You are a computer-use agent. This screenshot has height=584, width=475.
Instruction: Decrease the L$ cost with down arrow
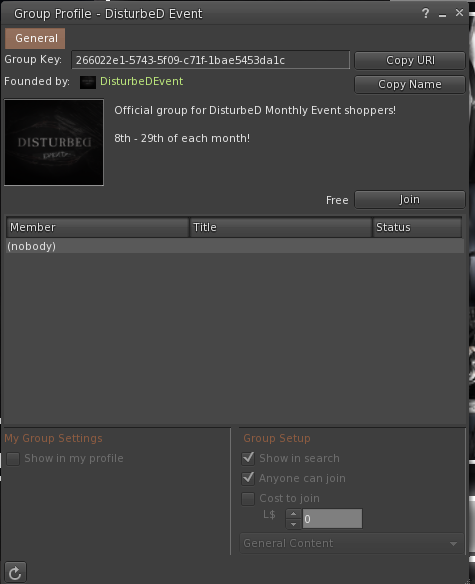[294, 524]
